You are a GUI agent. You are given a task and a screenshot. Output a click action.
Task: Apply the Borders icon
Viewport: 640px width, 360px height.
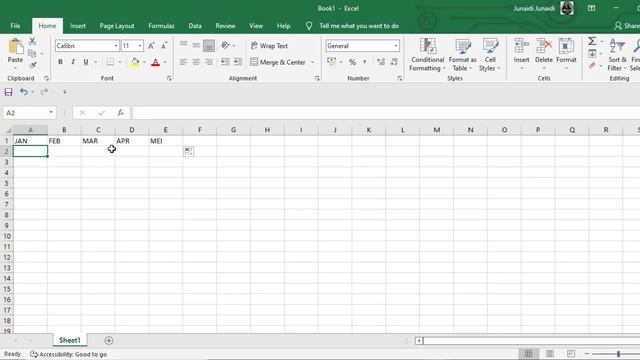(110, 62)
